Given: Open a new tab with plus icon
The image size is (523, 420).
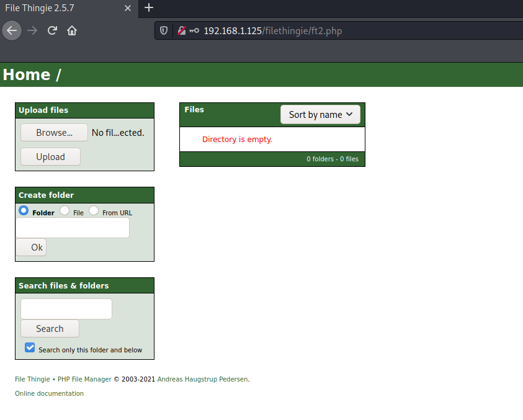Looking at the screenshot, I should (148, 8).
